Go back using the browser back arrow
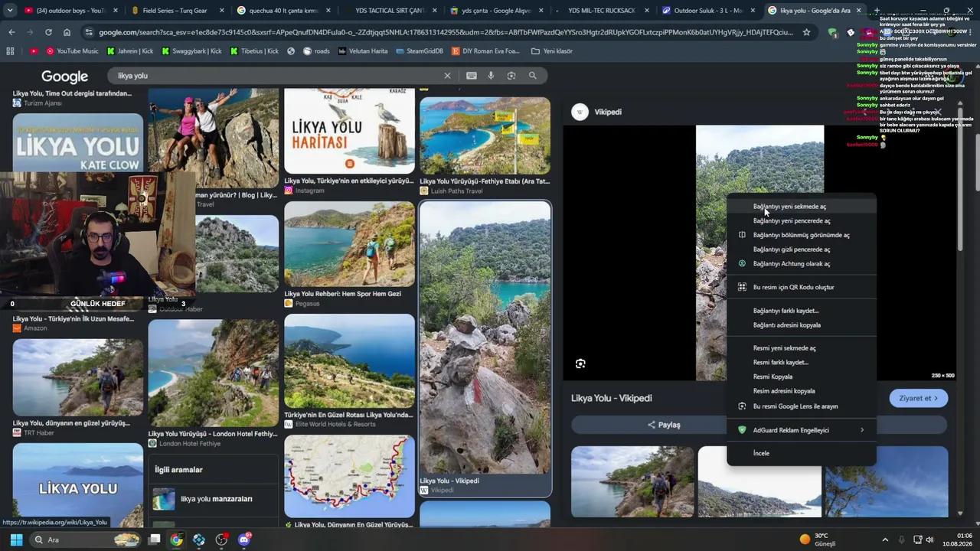Screen dimensions: 980x551 (x=11, y=32)
